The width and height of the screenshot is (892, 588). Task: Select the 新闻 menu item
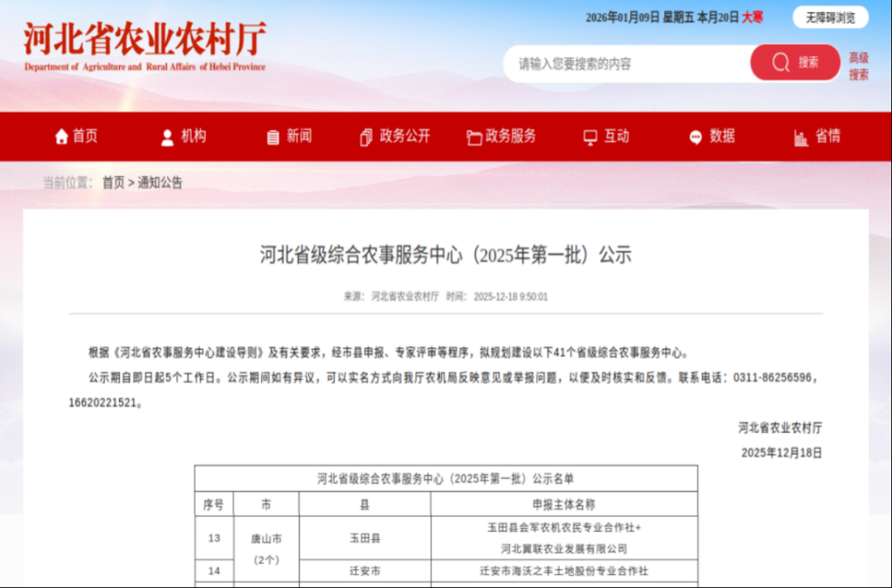click(x=299, y=136)
